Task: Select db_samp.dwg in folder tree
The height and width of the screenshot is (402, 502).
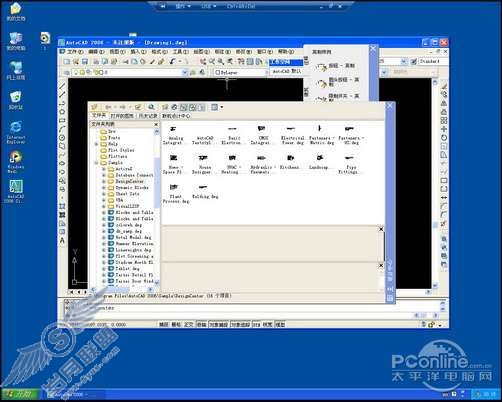Action: pos(128,231)
